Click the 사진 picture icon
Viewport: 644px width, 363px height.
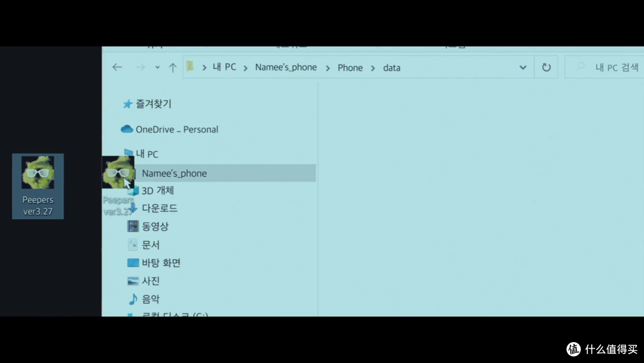[133, 281]
